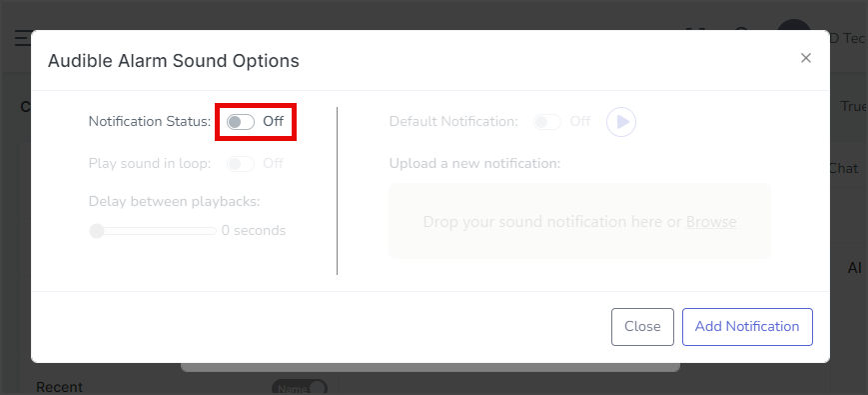The image size is (868, 395).
Task: Toggle the Play sound in loop switch
Action: tap(241, 164)
